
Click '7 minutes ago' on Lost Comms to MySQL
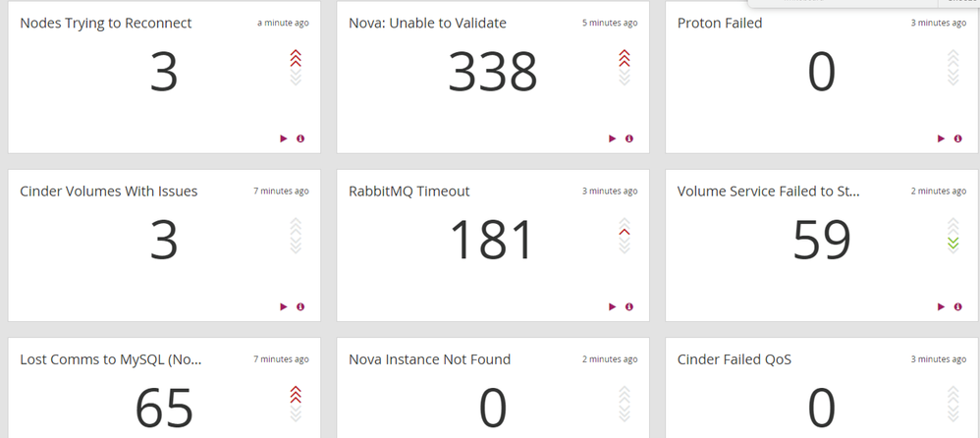point(281,359)
